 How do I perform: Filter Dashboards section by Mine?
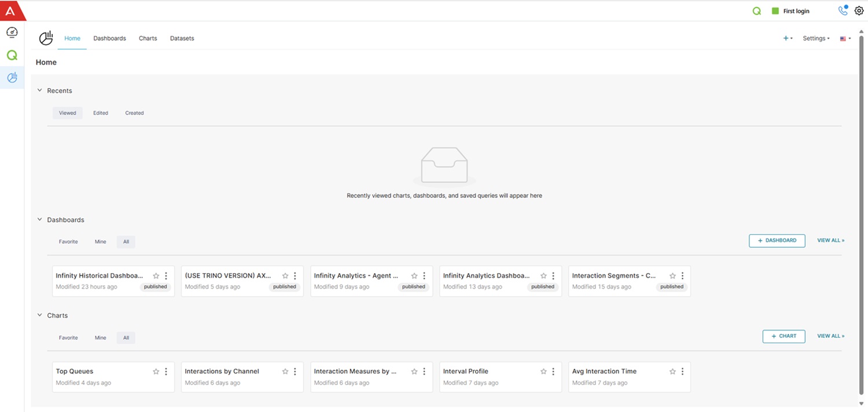pos(101,242)
